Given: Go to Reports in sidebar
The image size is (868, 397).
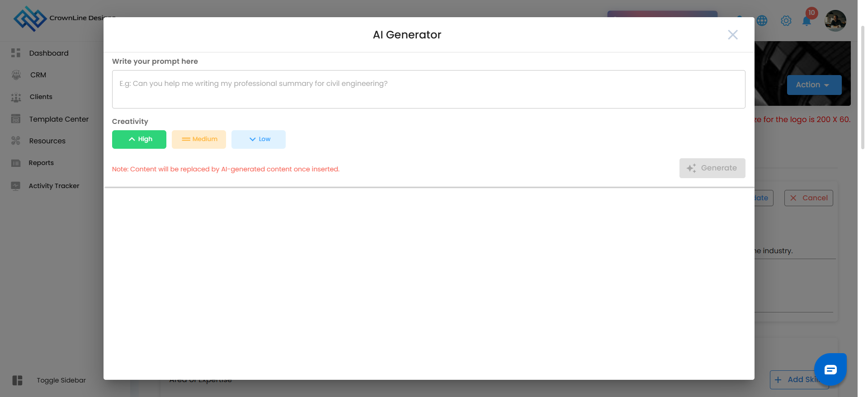Looking at the screenshot, I should click(41, 163).
